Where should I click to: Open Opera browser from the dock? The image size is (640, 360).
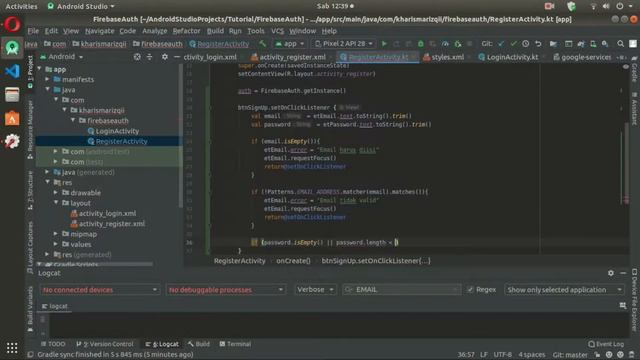(12, 24)
